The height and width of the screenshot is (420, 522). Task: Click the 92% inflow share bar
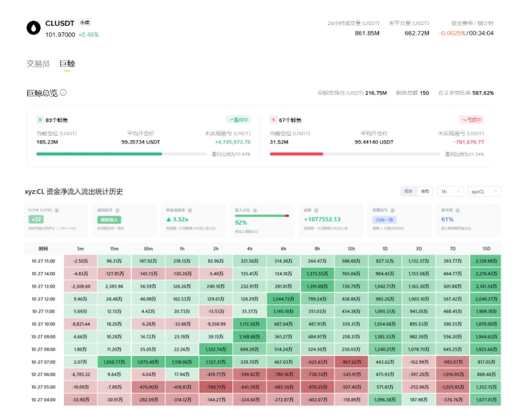[x=262, y=216]
